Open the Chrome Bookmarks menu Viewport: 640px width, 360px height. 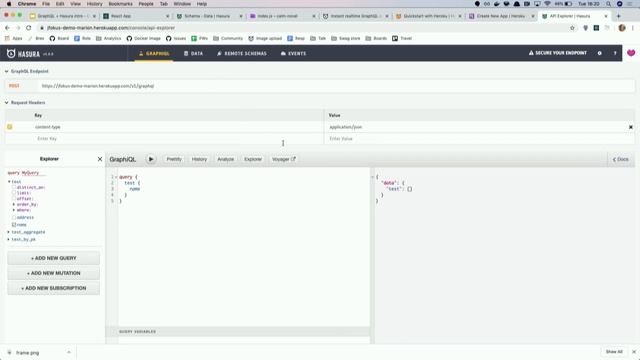120,4
